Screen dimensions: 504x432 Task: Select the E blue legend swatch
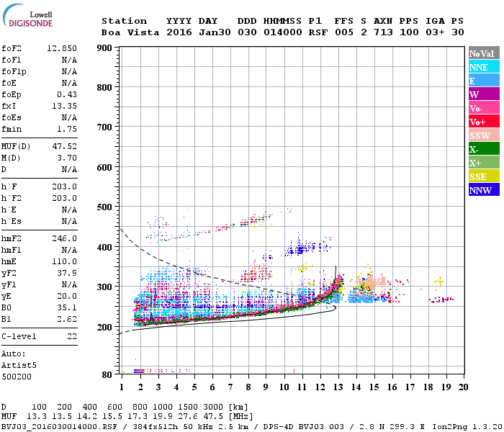tap(484, 81)
